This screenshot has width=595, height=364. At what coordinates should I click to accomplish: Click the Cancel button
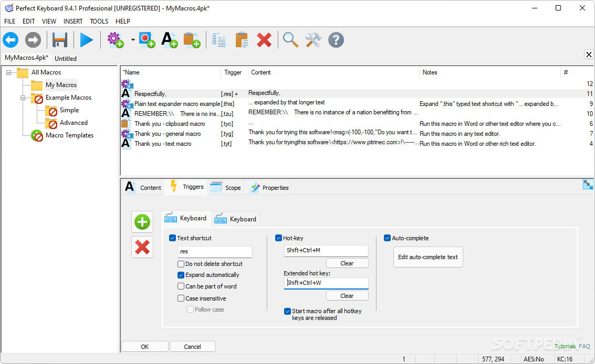[192, 347]
